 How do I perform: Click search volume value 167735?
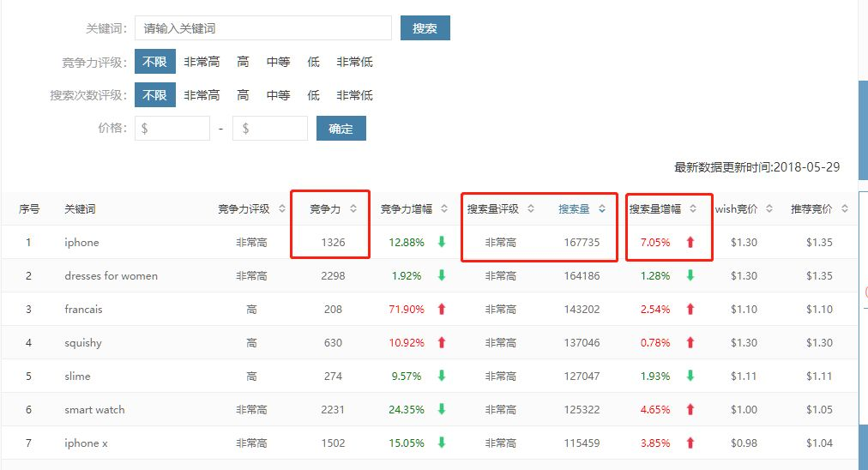tap(582, 243)
